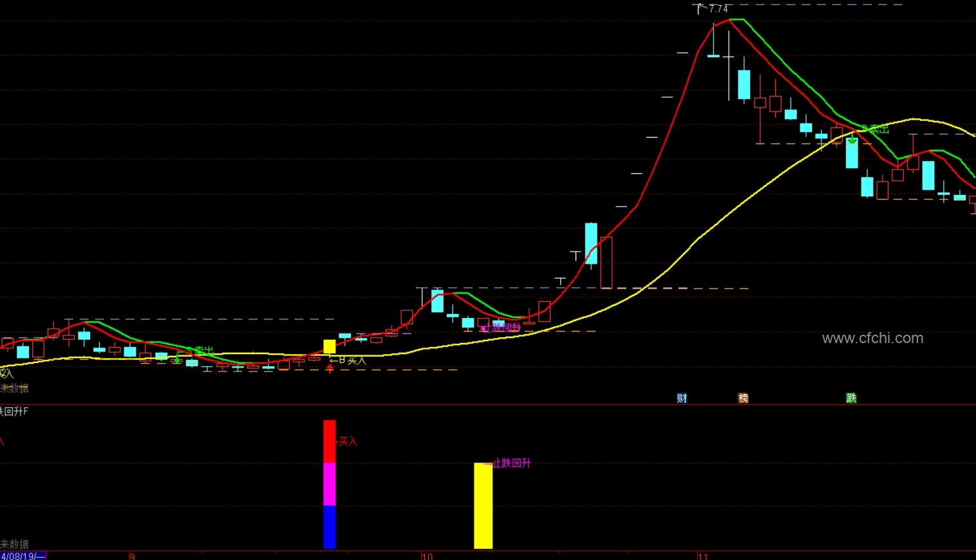Click the green down arrow near 7.74 peak decline
Image resolution: width=976 pixels, height=560 pixels.
[852, 139]
